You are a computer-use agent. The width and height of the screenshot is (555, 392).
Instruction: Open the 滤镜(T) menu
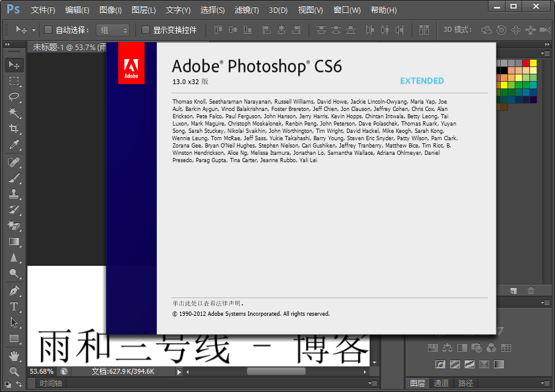(247, 10)
